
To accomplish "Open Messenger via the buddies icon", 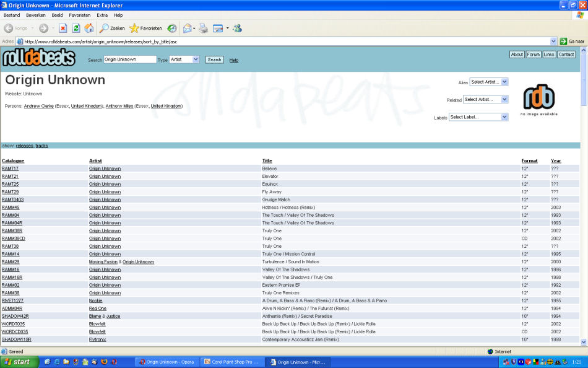I will [238, 28].
